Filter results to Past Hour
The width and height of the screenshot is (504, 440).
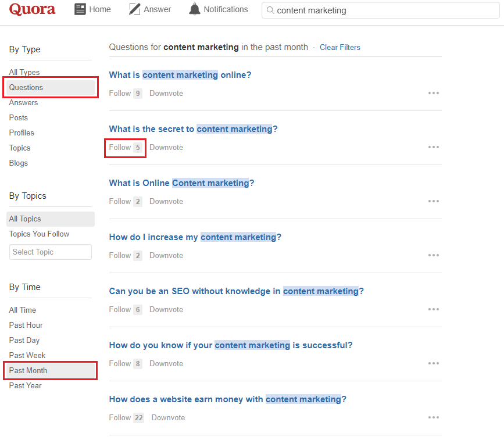26,325
